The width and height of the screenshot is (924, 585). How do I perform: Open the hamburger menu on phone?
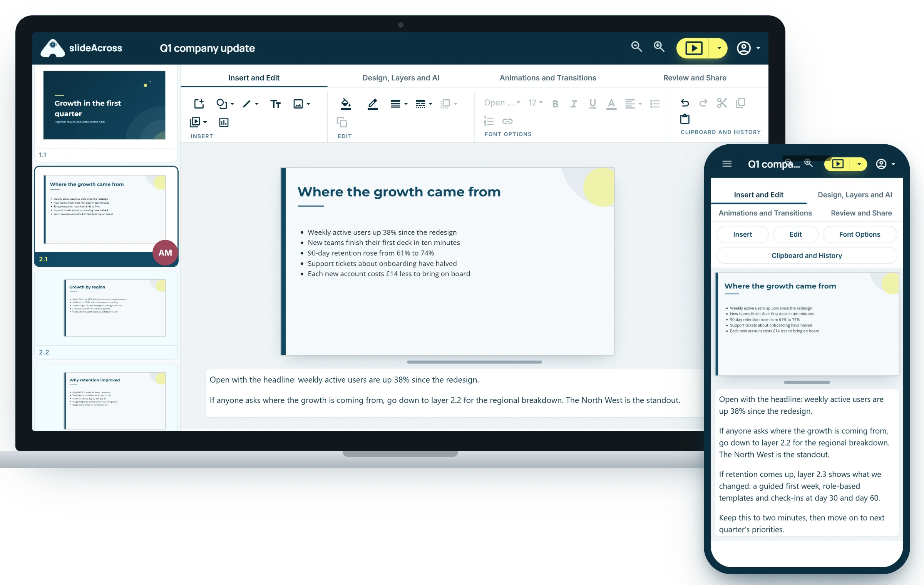pyautogui.click(x=727, y=164)
